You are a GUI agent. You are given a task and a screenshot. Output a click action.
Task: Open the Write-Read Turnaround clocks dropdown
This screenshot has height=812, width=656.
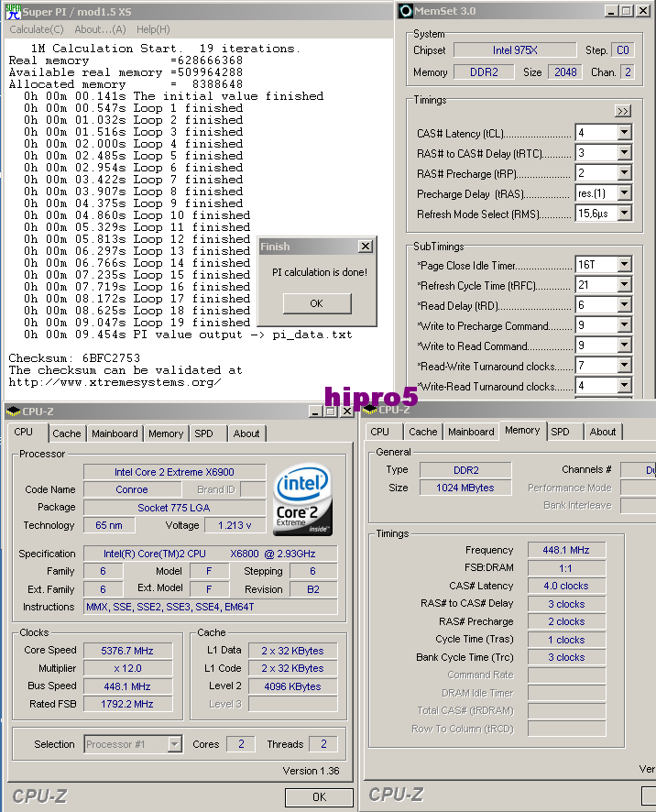pos(625,386)
